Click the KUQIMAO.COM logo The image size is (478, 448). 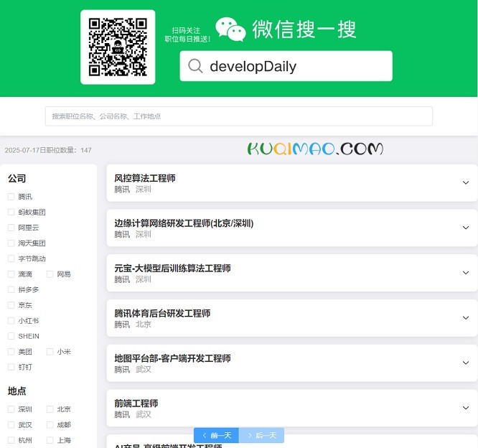click(315, 149)
